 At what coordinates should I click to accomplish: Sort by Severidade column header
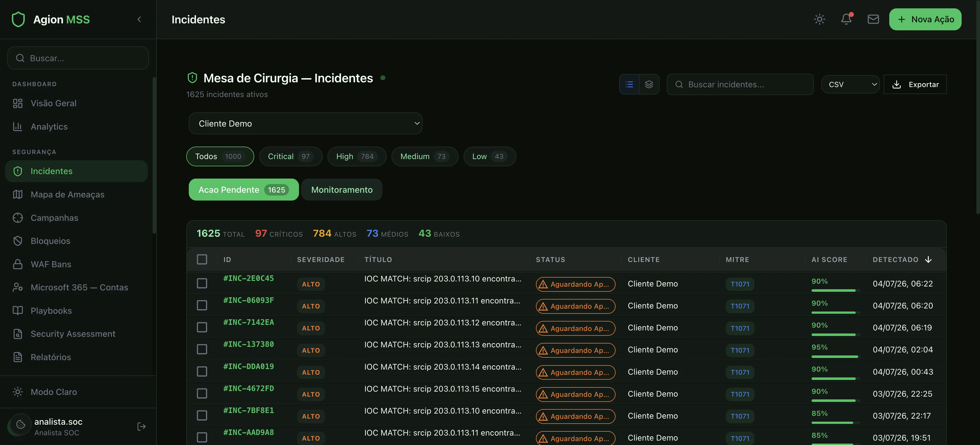321,259
